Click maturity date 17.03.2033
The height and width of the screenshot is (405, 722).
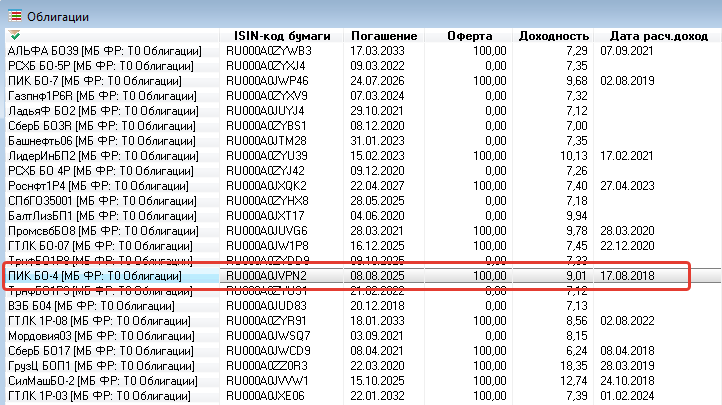coord(377,51)
